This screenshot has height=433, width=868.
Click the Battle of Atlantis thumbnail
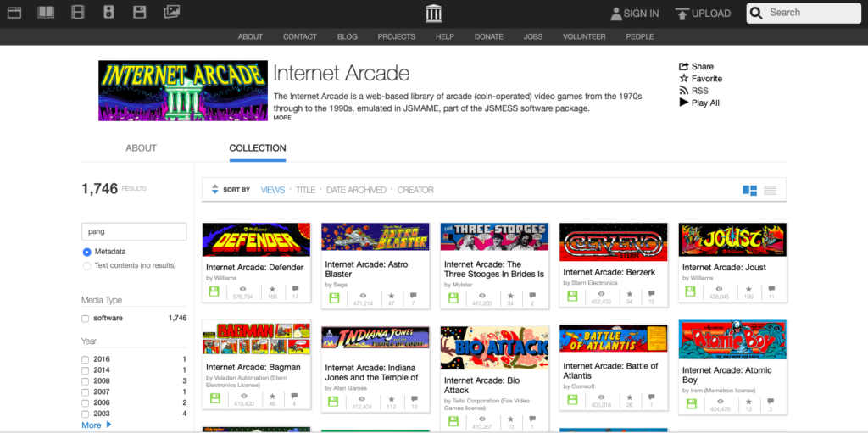click(614, 338)
